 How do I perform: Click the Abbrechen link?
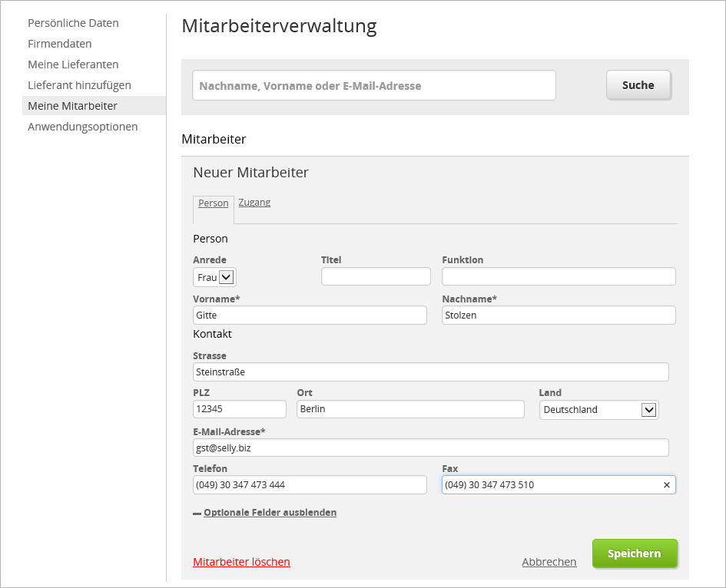pyautogui.click(x=549, y=562)
